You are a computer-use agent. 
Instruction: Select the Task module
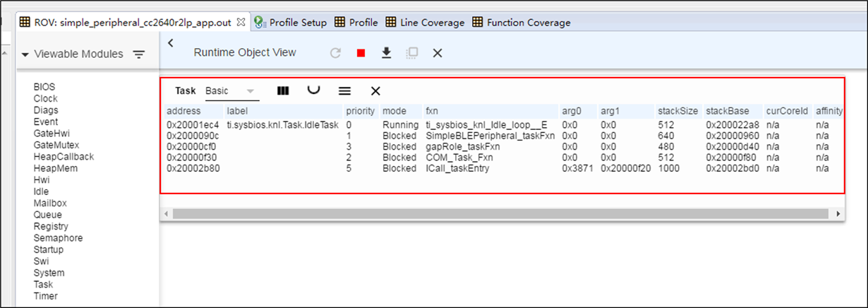click(x=43, y=285)
